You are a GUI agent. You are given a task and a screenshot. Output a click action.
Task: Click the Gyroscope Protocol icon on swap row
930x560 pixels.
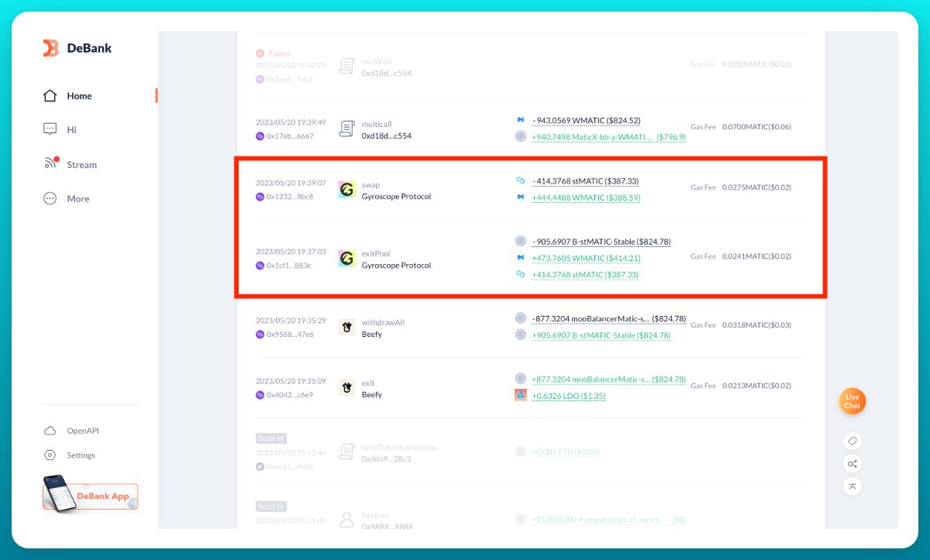point(346,190)
